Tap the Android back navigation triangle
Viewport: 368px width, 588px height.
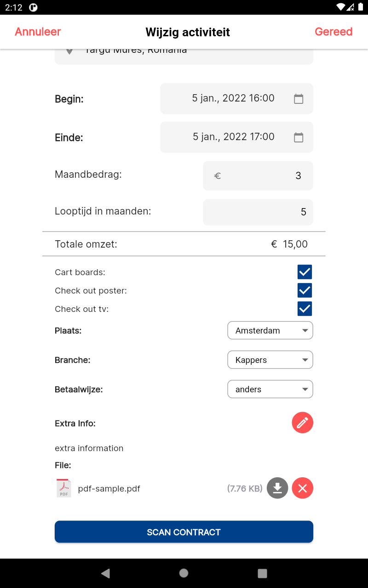coord(106,573)
